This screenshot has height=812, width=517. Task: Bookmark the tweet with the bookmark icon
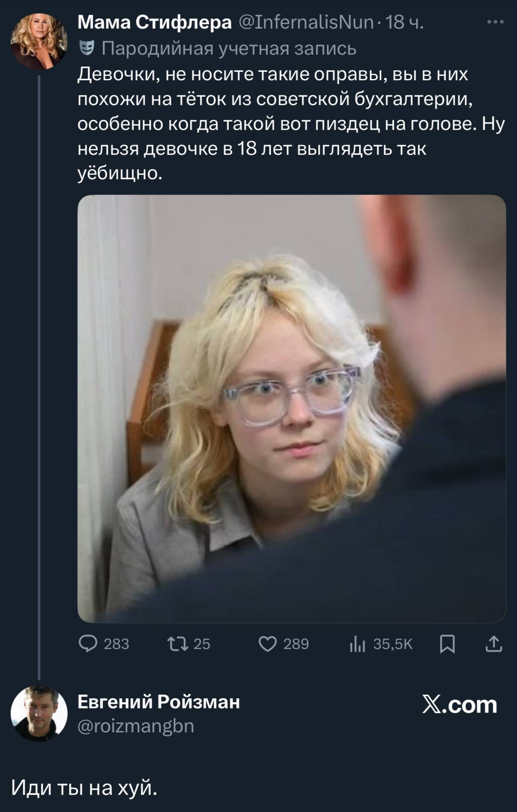[x=447, y=644]
